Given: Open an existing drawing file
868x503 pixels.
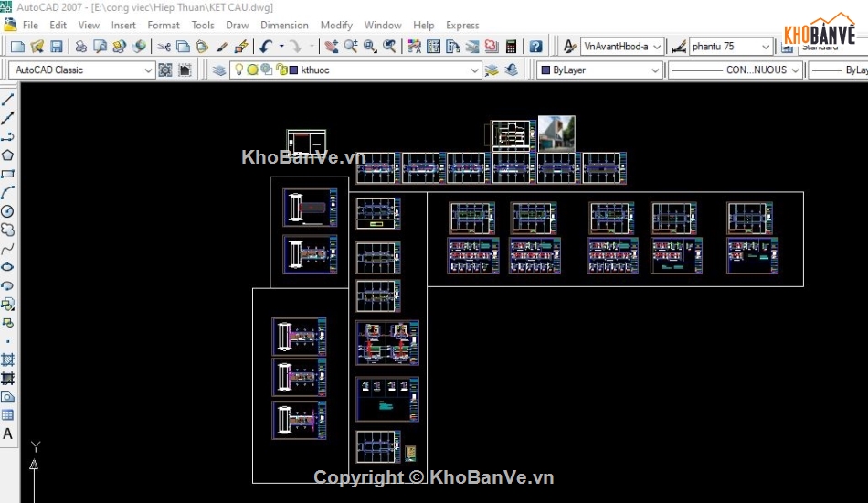Looking at the screenshot, I should (37, 47).
